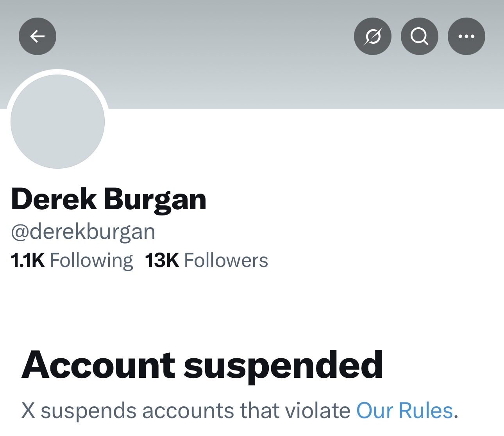Search this profile with the magnifier icon
This screenshot has height=436, width=504.
(419, 36)
